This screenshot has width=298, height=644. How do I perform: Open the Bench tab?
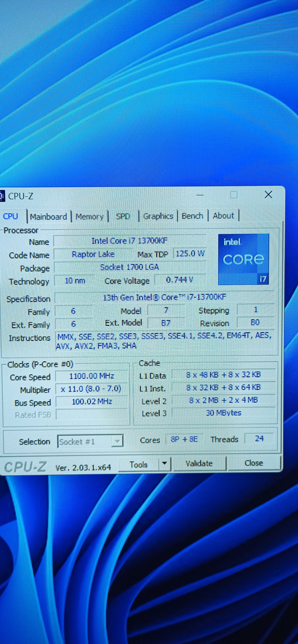coord(192,216)
